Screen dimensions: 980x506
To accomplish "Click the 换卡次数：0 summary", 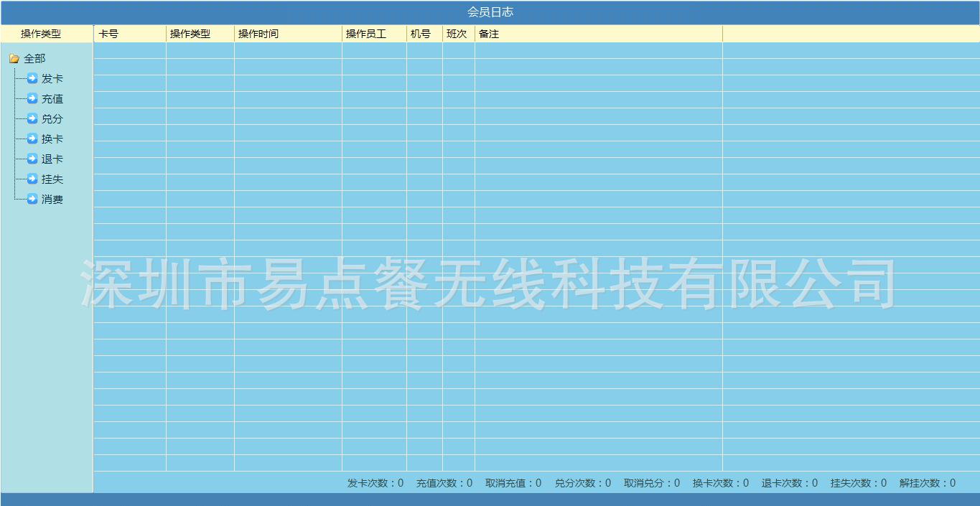I will pos(721,483).
